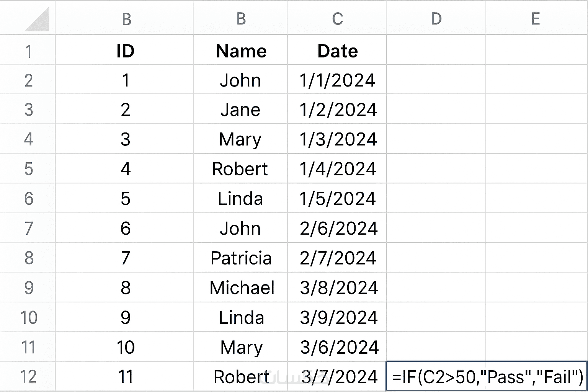Viewport: 588px width, 392px height.
Task: Select the column E header
Action: (536, 18)
